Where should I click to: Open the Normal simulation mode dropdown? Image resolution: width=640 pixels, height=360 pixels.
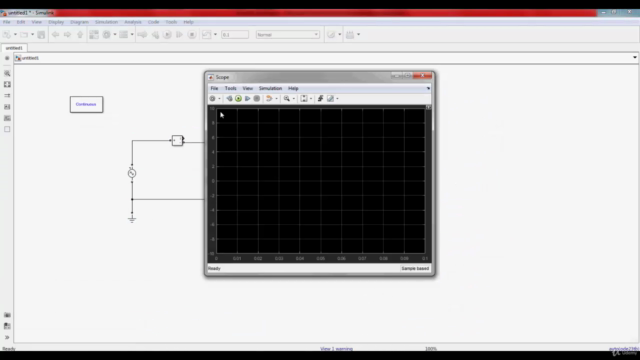(288, 35)
